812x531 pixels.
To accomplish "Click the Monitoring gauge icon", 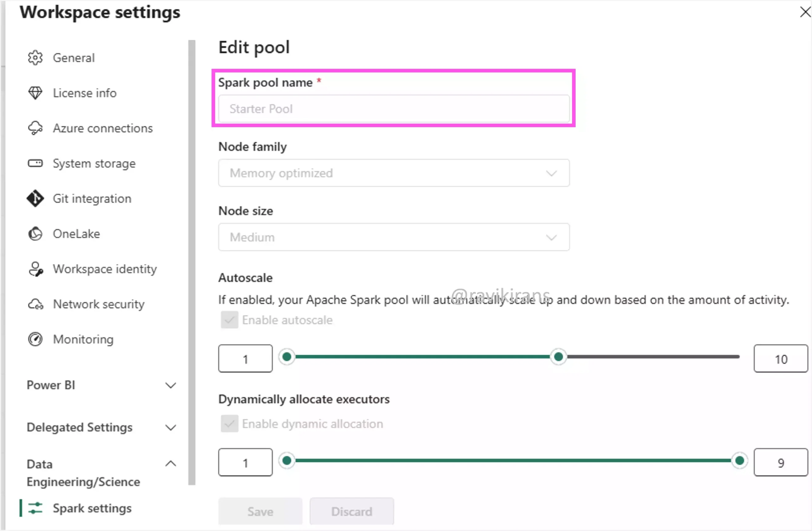I will pyautogui.click(x=35, y=339).
